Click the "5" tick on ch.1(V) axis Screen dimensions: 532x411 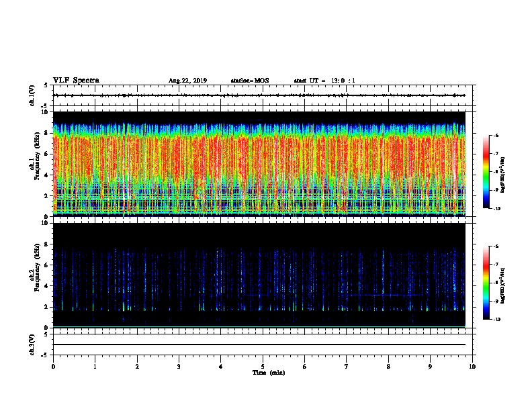[46, 85]
